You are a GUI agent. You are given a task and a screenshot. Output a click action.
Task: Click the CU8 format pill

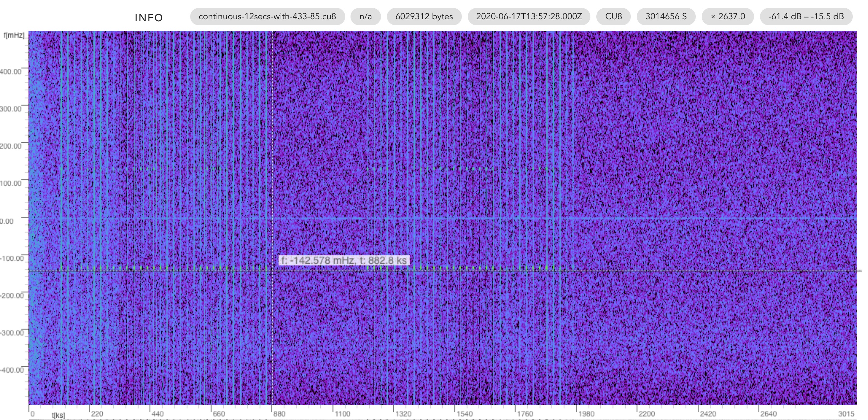(x=613, y=17)
